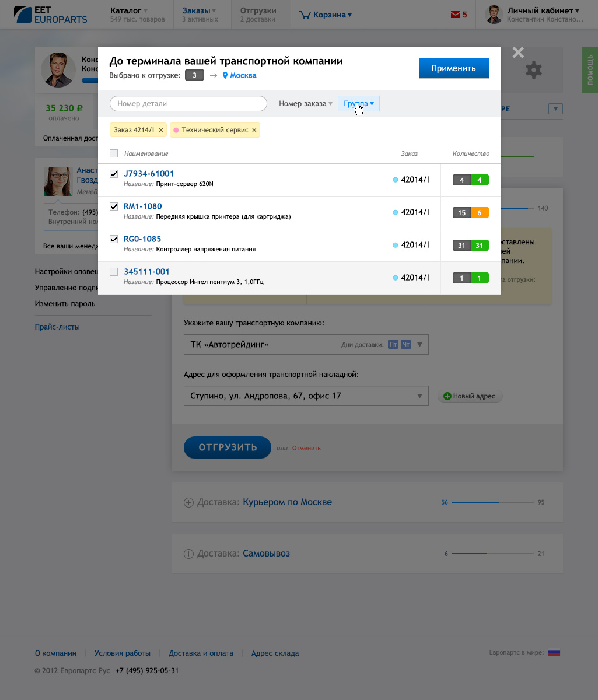Screen dimensions: 598x700
Task: Uncheck the J7934-61001 item checkbox
Action: tap(114, 174)
